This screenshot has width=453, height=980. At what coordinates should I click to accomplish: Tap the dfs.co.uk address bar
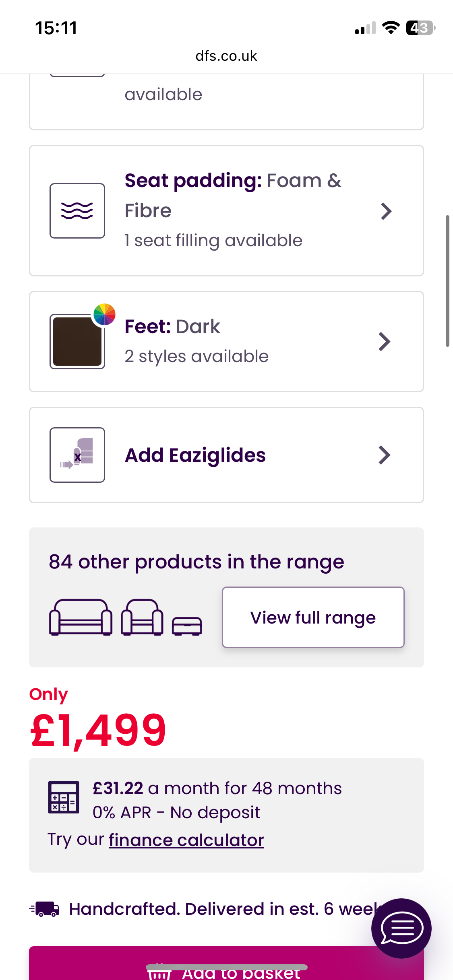tap(226, 56)
